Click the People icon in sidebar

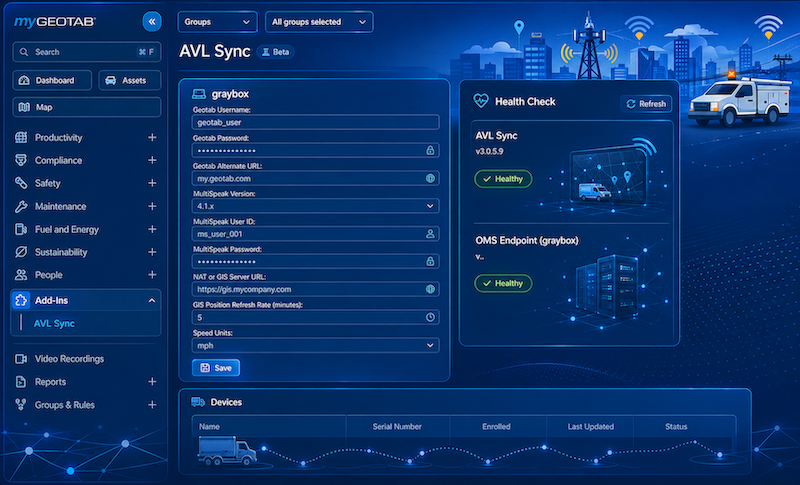click(x=21, y=275)
